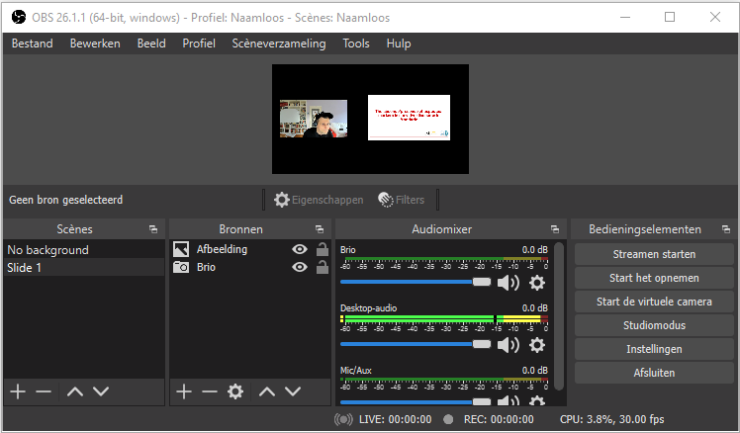
Task: Click the OBS logo in the title bar
Action: point(18,17)
